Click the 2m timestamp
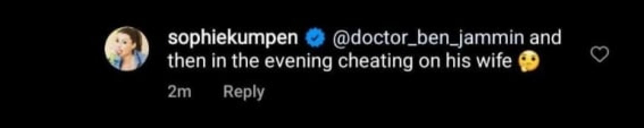644x128 pixels. coord(179,92)
